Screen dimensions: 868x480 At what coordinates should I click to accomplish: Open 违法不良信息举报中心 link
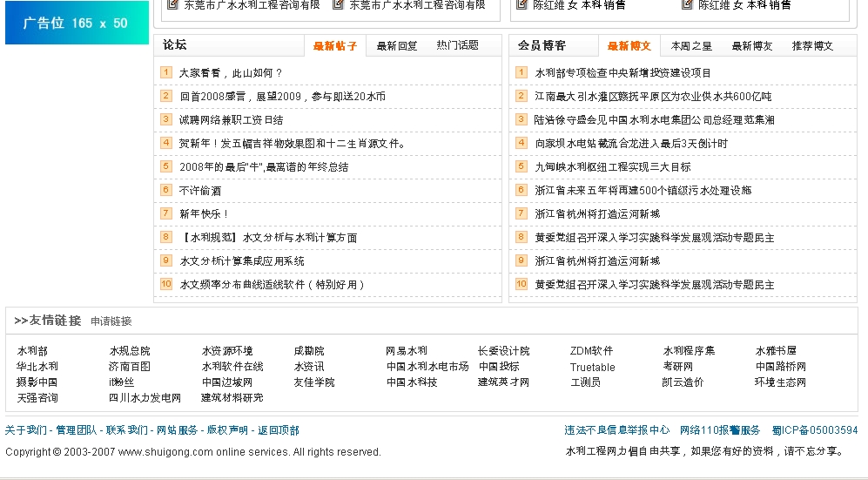(616, 430)
